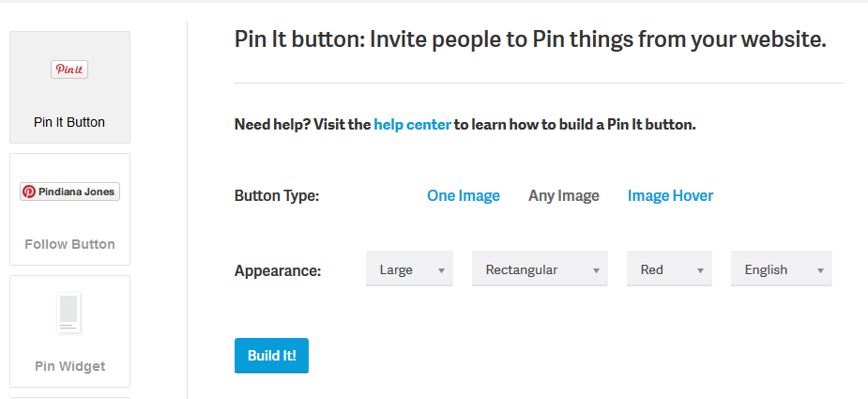Open the Large size dropdown

coord(409,269)
